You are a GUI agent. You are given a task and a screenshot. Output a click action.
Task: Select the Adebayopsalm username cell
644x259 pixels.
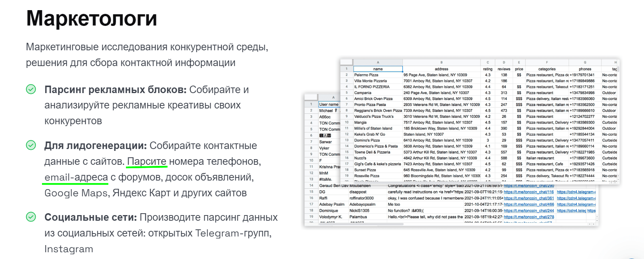pyautogui.click(x=367, y=205)
